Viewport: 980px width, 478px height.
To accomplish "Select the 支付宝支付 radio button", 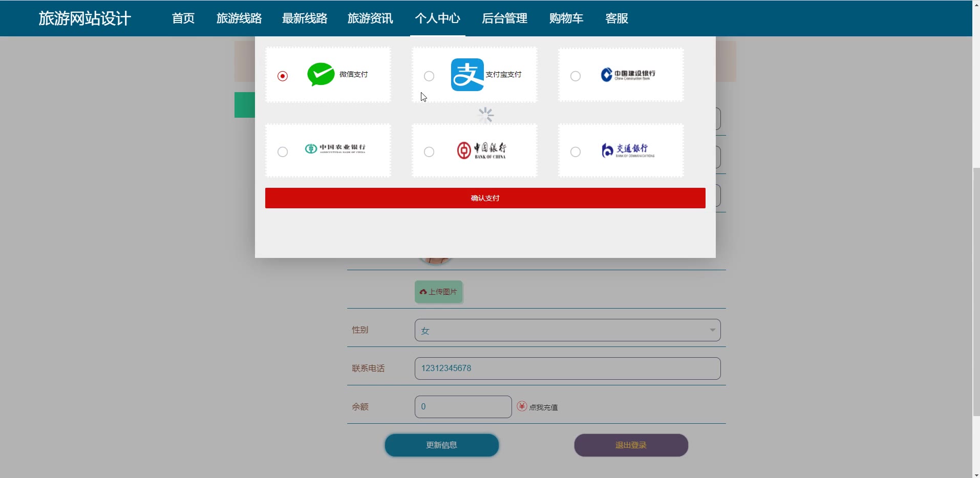I will (x=429, y=76).
